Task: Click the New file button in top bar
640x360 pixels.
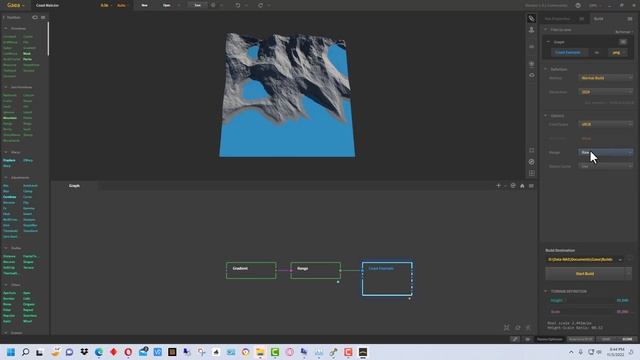Action: coord(144,5)
